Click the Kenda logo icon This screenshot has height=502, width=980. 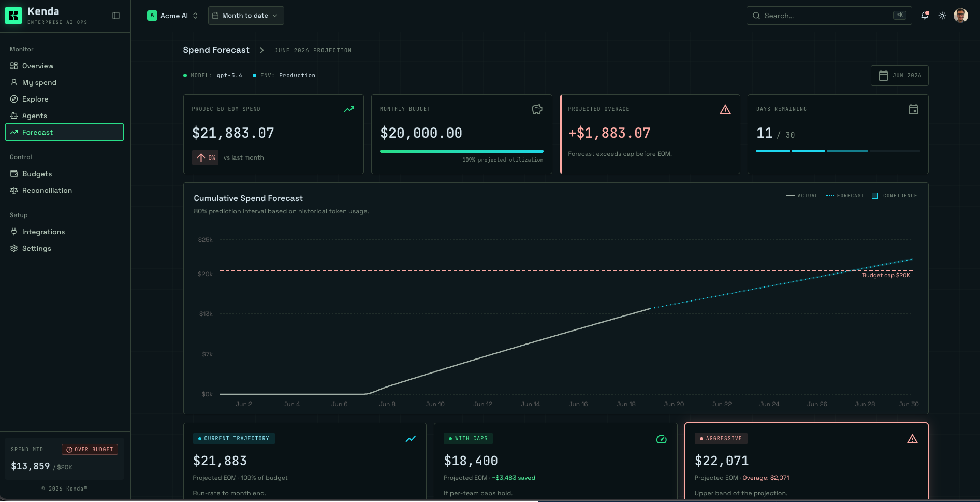pyautogui.click(x=13, y=16)
